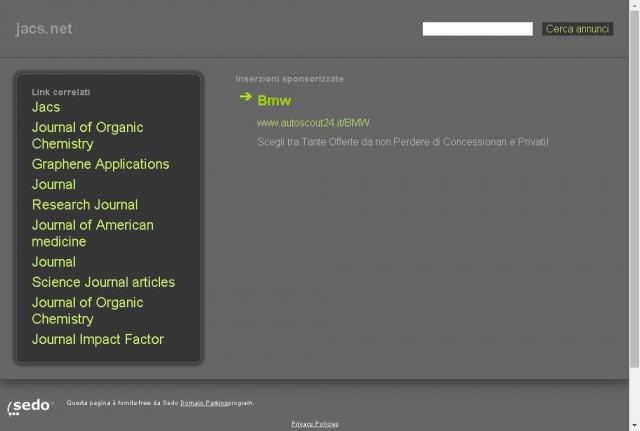Open the Journal link above Research Journal
This screenshot has width=640, height=431.
click(54, 184)
